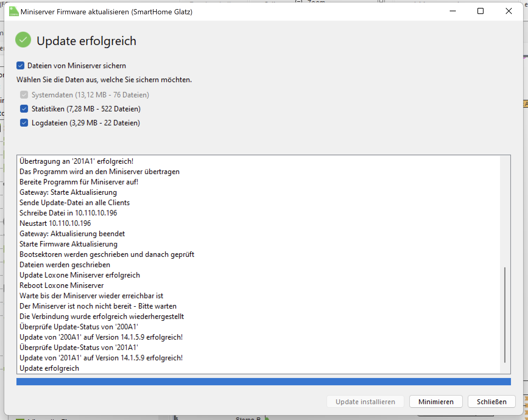528x420 pixels.
Task: Select log line 'Schreibe Datei in 10.110.10.196'
Action: point(68,213)
